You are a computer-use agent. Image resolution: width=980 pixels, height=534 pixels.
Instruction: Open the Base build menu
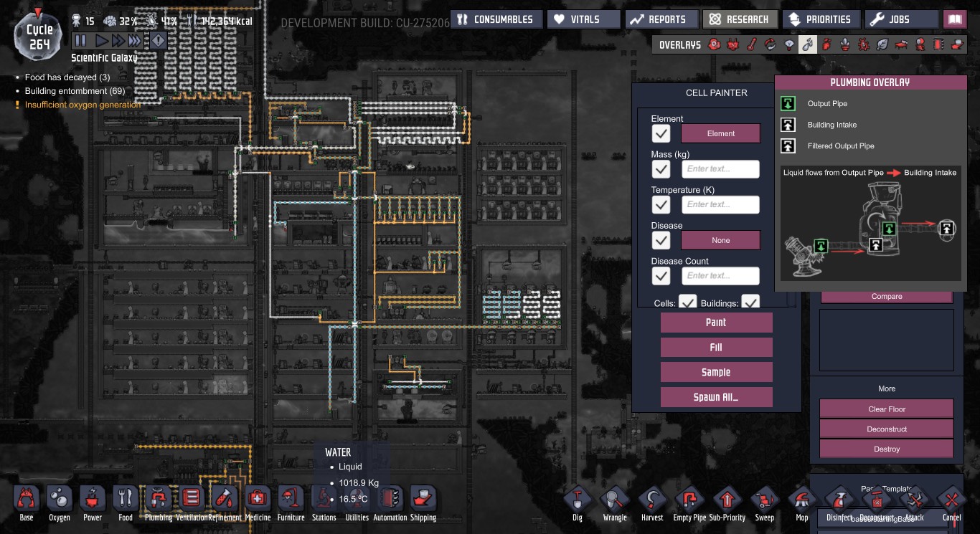27,503
